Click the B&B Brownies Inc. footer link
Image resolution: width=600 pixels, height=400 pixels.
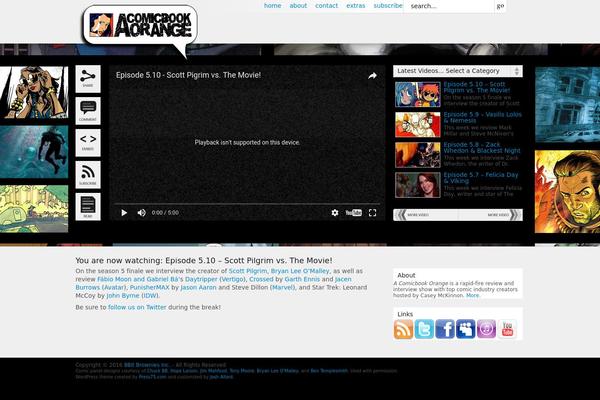(x=146, y=365)
